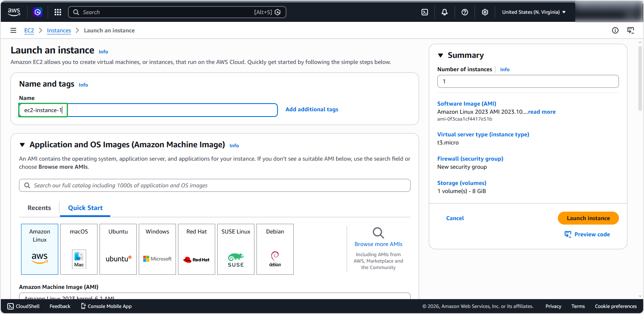The image size is (644, 314).
Task: Open CloudShell from the top navigation icon
Action: (425, 12)
